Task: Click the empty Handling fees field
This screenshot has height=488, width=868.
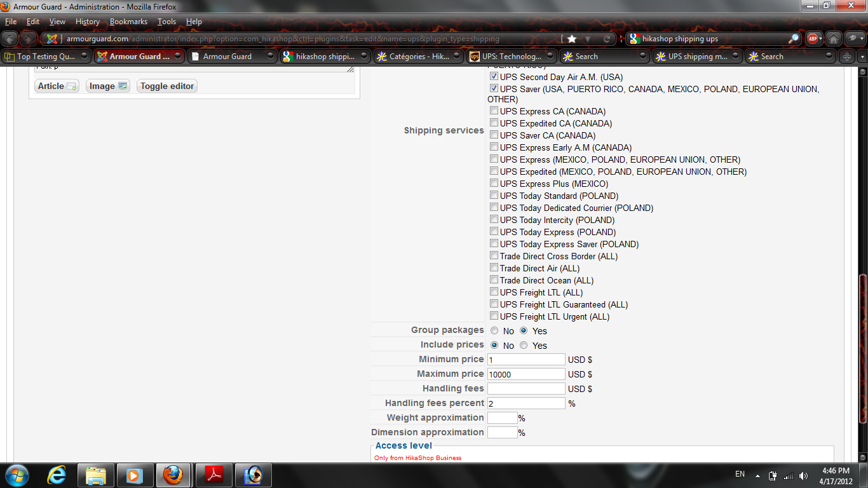Action: pos(526,389)
